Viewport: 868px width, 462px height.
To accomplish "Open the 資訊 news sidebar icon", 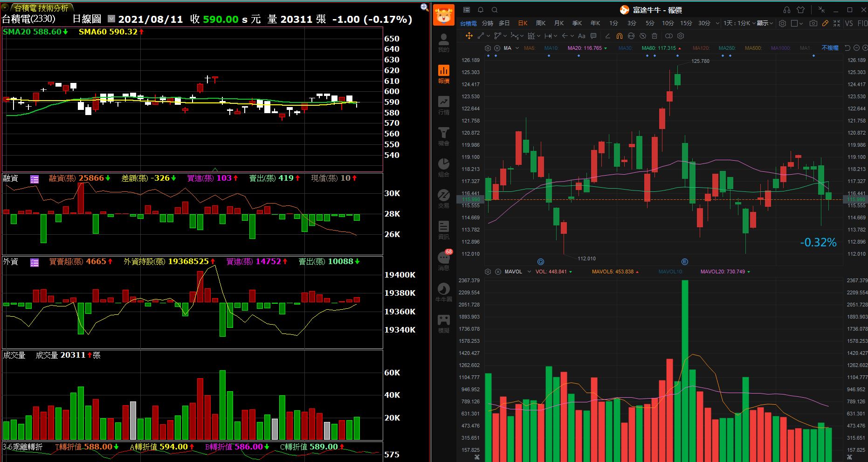I will click(444, 230).
